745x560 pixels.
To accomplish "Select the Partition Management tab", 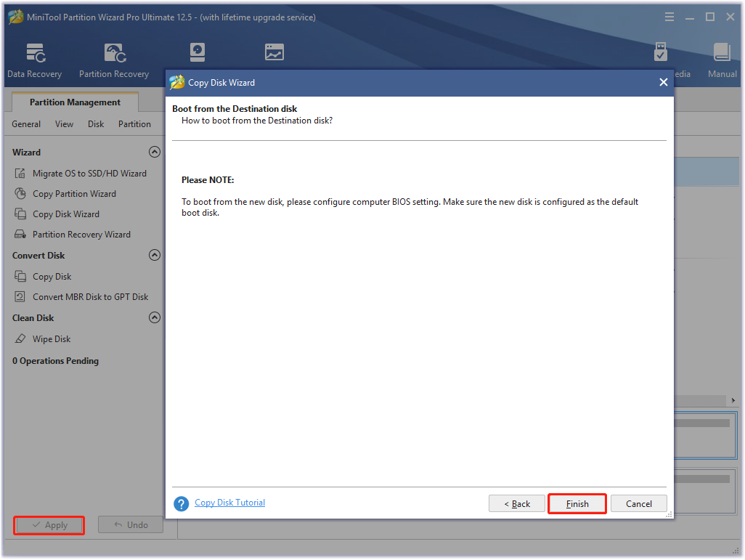I will (x=75, y=102).
